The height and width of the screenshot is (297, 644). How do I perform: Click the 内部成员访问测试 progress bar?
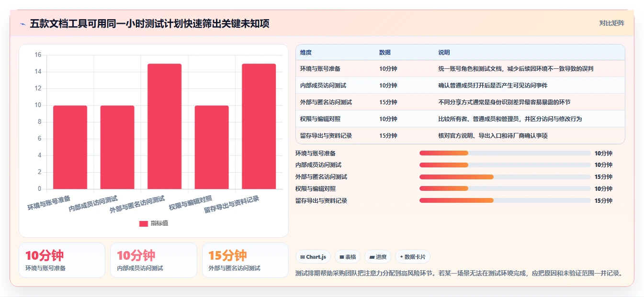[505, 165]
